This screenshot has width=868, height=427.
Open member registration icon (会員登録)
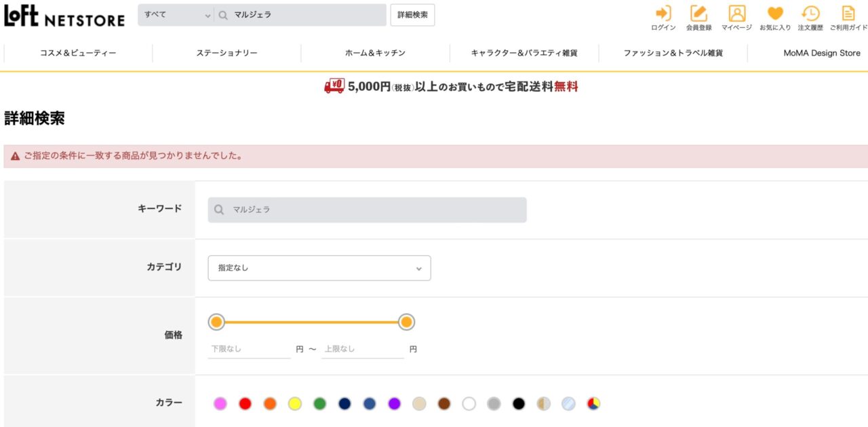(x=698, y=18)
